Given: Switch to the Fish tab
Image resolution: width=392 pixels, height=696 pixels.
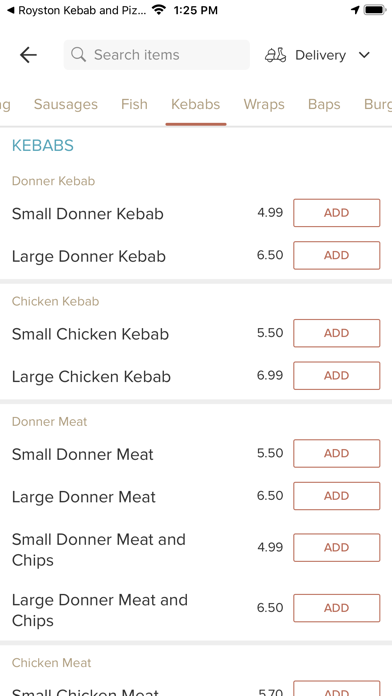Looking at the screenshot, I should click(134, 104).
